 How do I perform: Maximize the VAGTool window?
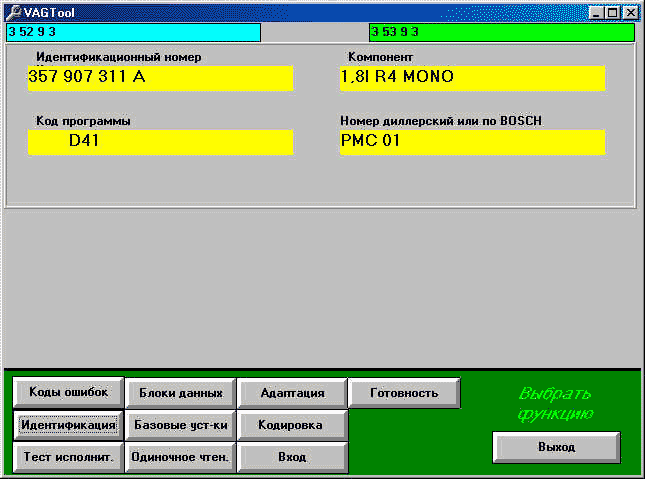click(612, 13)
